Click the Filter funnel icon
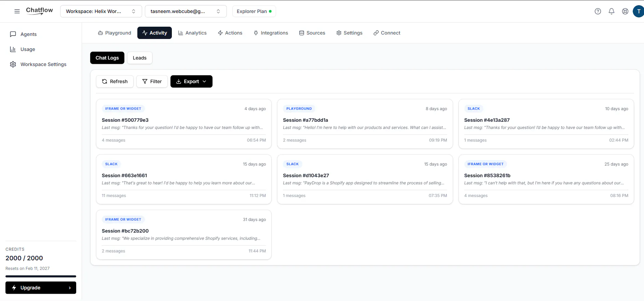Screen dimensions: 644x301 145,81
